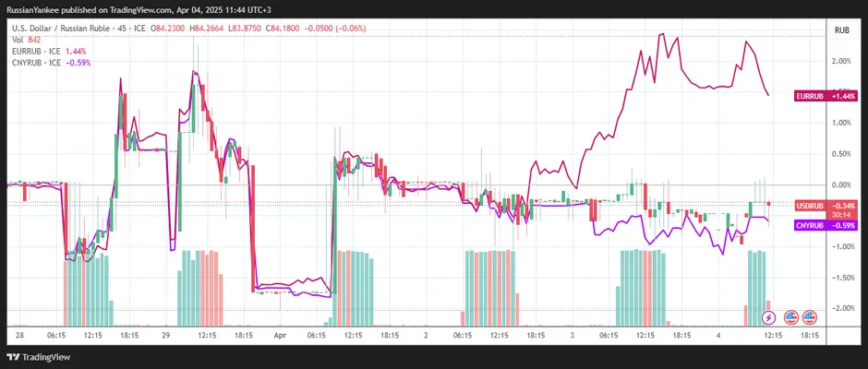This screenshot has width=868, height=369.
Task: Click the −2.00% price scale label
Action: (x=839, y=309)
